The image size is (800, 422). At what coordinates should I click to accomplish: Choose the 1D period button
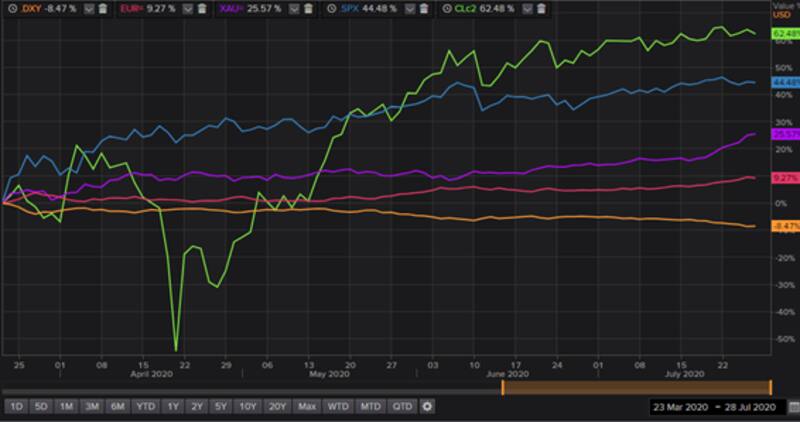(16, 407)
